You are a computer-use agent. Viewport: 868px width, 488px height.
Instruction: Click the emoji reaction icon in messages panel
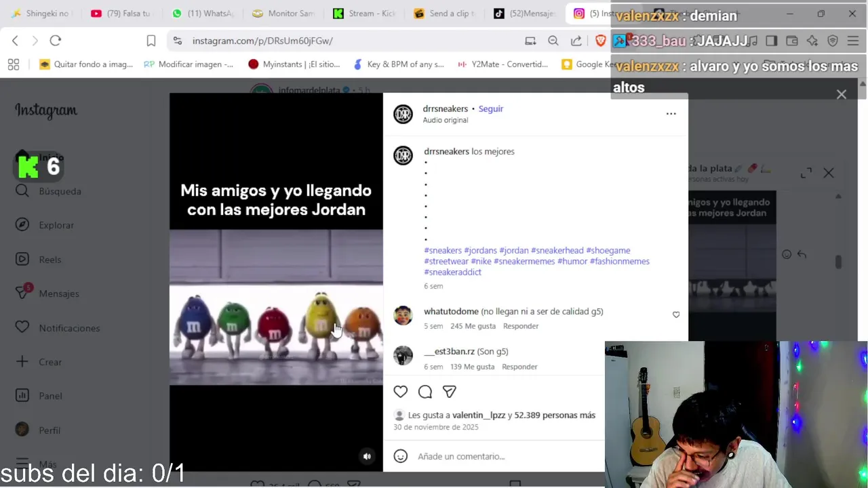pyautogui.click(x=787, y=254)
